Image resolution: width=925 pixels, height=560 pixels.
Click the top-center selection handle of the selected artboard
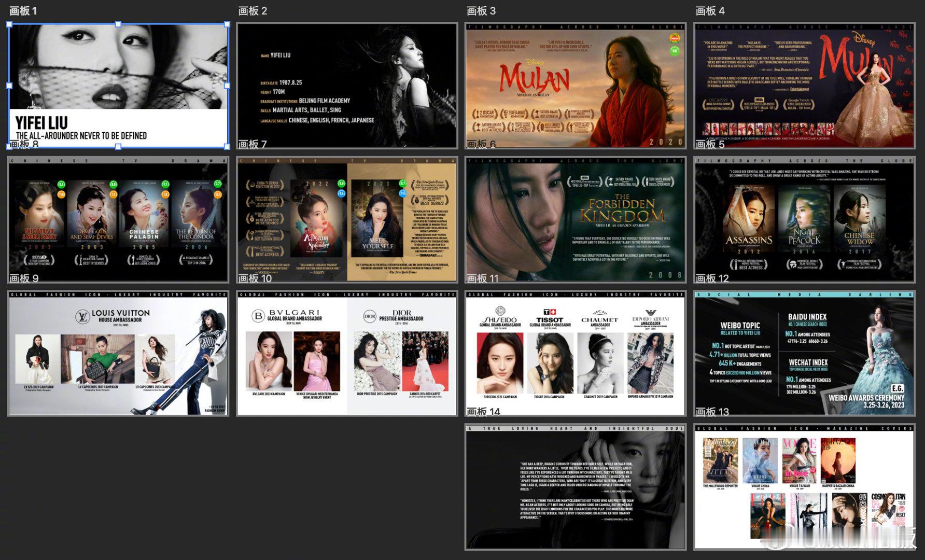point(118,24)
